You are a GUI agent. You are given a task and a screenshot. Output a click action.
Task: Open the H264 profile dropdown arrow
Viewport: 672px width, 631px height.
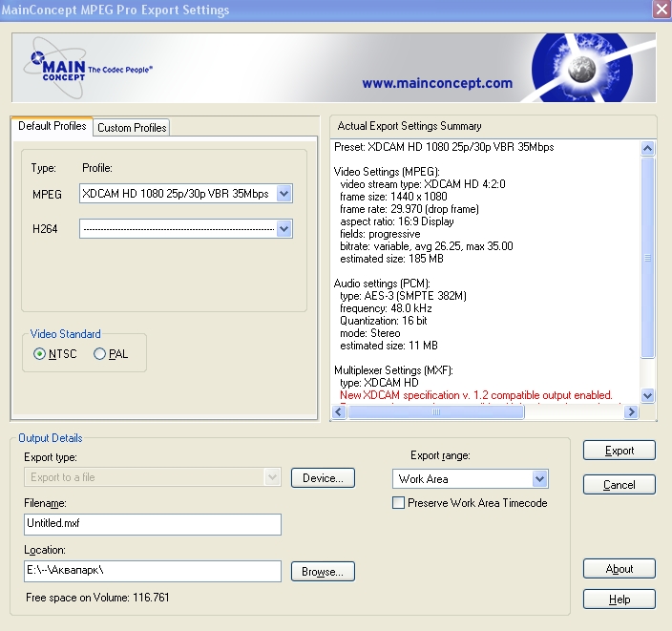tap(284, 229)
